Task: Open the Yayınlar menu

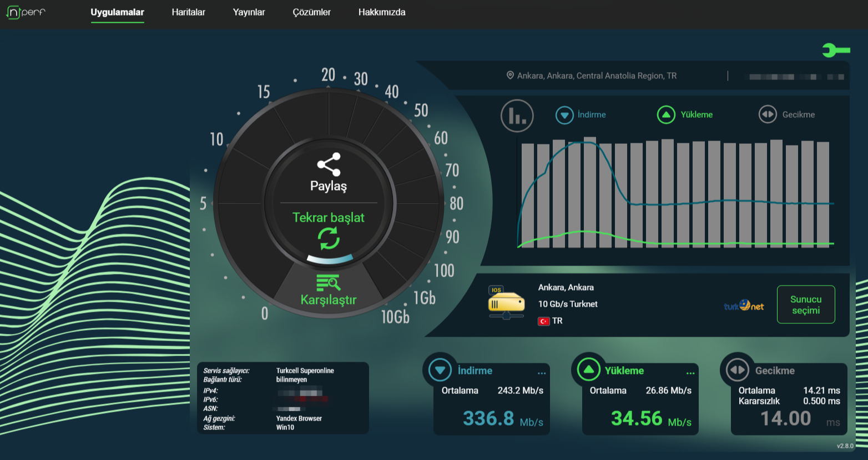Action: coord(249,12)
